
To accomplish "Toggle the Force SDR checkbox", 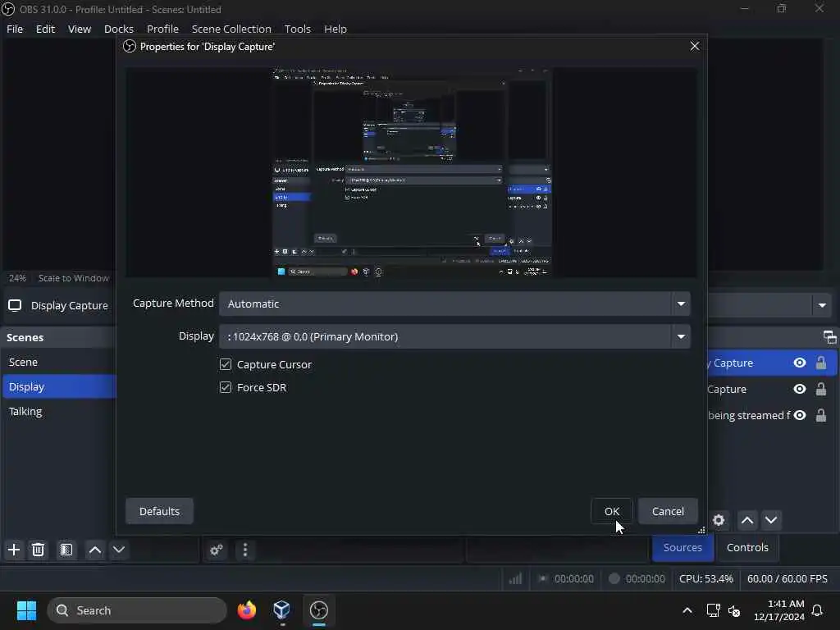I will 226,387.
